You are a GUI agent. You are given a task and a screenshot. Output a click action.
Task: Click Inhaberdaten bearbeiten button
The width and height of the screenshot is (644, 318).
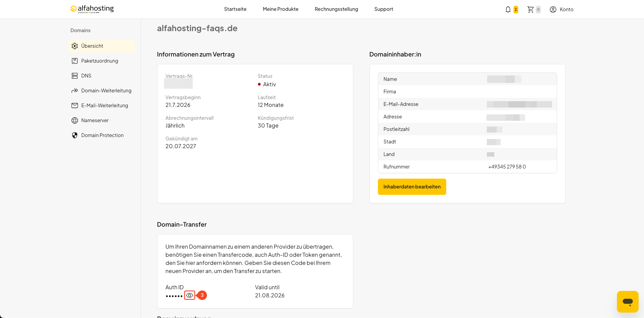point(412,187)
